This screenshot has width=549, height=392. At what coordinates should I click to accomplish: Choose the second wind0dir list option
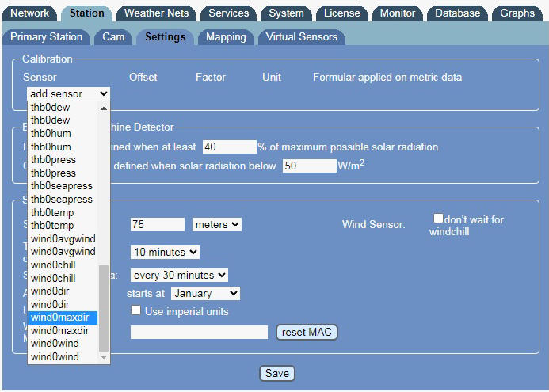click(63, 305)
